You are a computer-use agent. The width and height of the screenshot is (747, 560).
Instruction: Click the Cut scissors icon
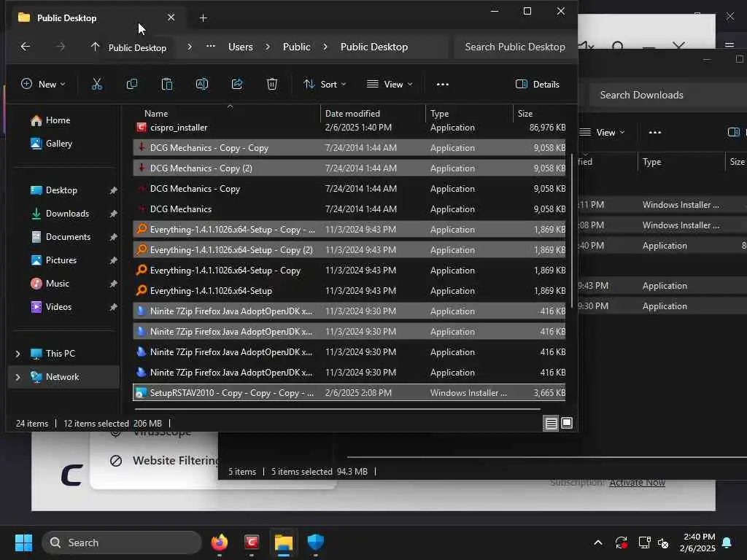[x=97, y=85]
